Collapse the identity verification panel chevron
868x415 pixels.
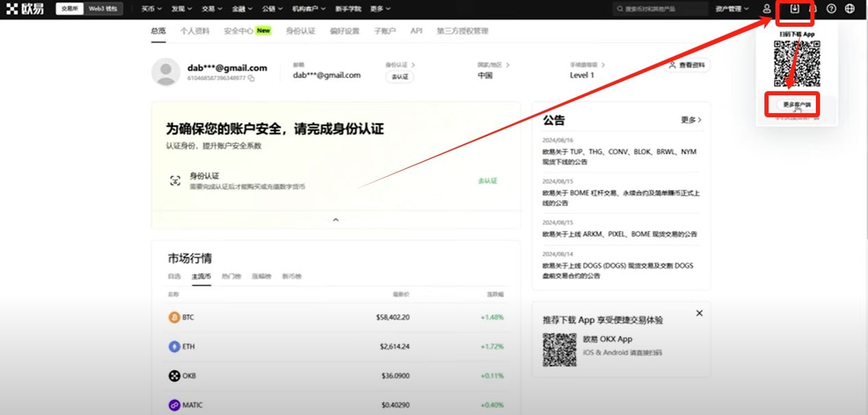[x=335, y=220]
